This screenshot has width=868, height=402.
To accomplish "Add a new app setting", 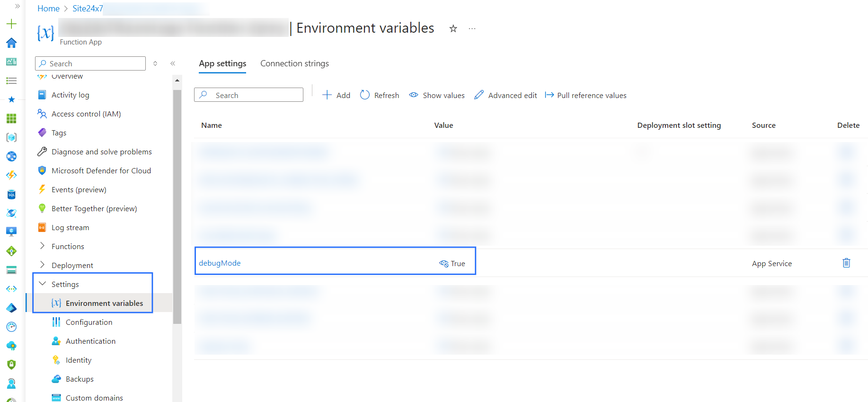I will click(337, 95).
